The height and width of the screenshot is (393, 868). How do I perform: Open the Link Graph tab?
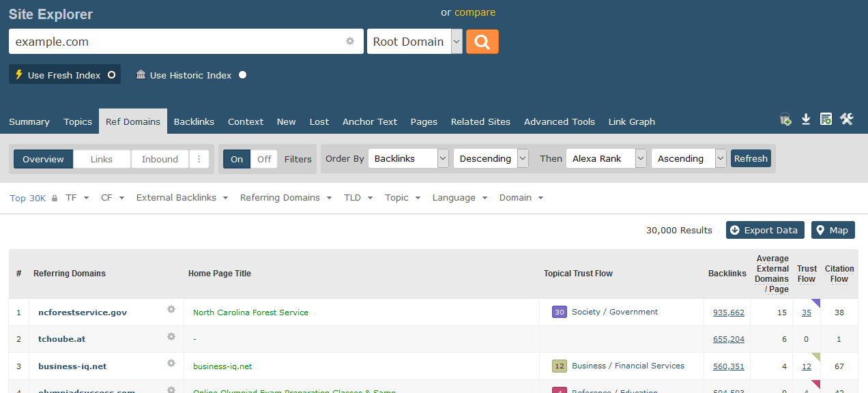pyautogui.click(x=631, y=121)
